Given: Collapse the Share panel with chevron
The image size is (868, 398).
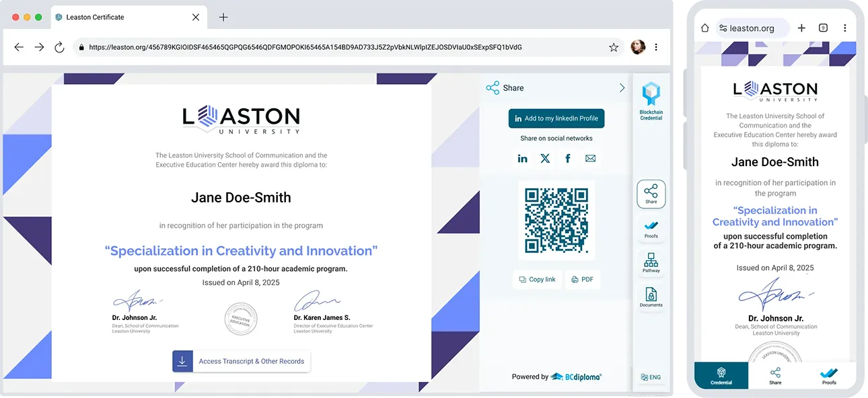Looking at the screenshot, I should (x=622, y=88).
